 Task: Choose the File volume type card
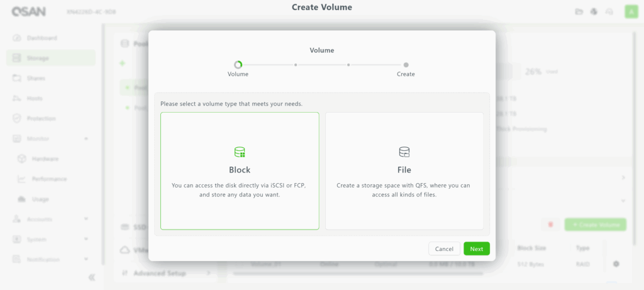tap(404, 170)
